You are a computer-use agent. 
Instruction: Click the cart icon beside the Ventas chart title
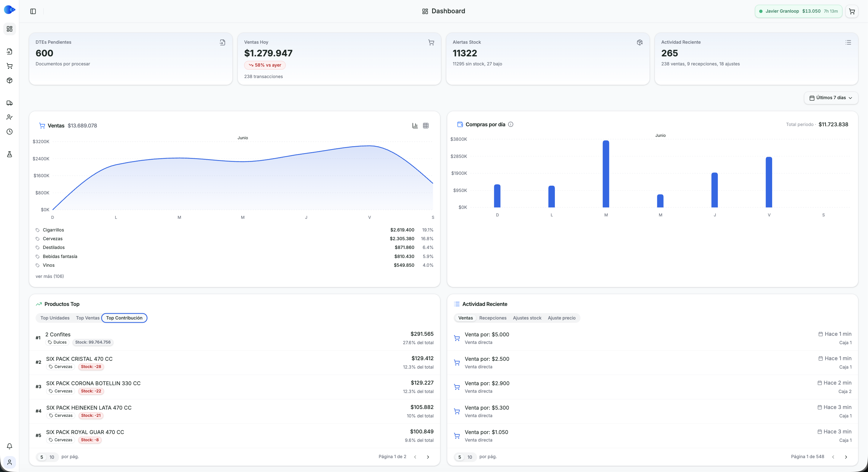(x=42, y=126)
